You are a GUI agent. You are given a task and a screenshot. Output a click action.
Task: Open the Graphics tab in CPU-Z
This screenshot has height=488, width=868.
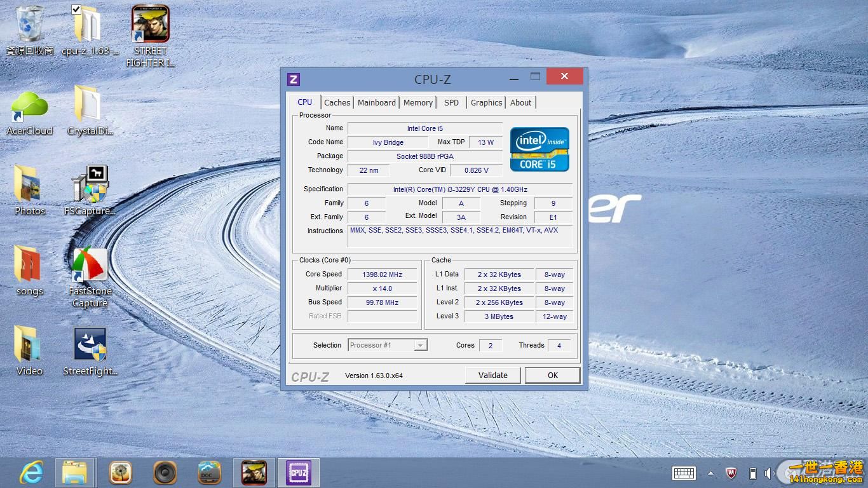coord(486,102)
